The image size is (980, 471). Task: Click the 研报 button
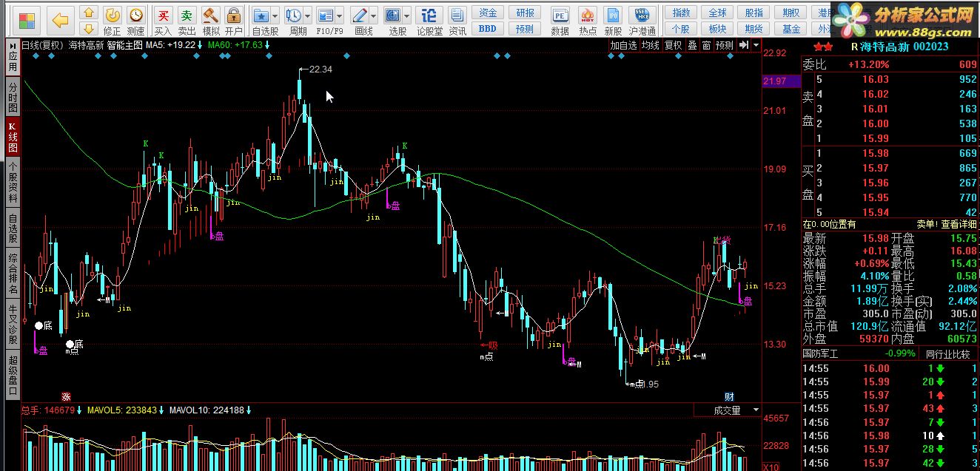pyautogui.click(x=525, y=13)
